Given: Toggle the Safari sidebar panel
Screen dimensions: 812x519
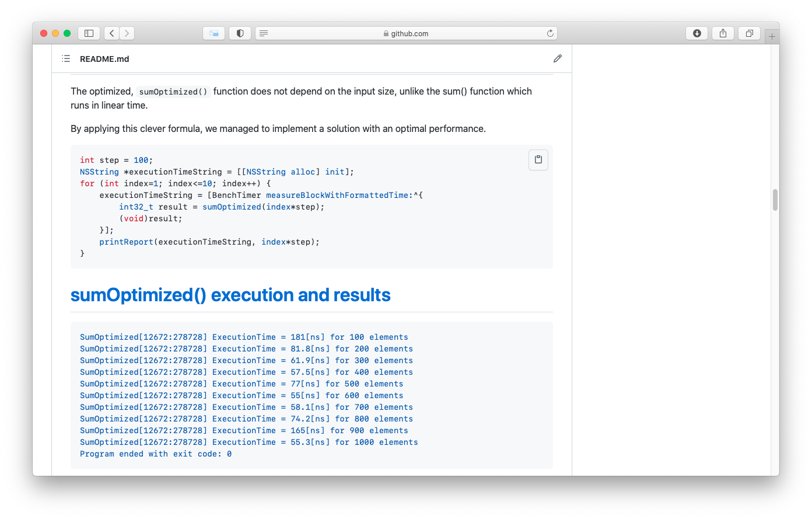Looking at the screenshot, I should [x=89, y=33].
